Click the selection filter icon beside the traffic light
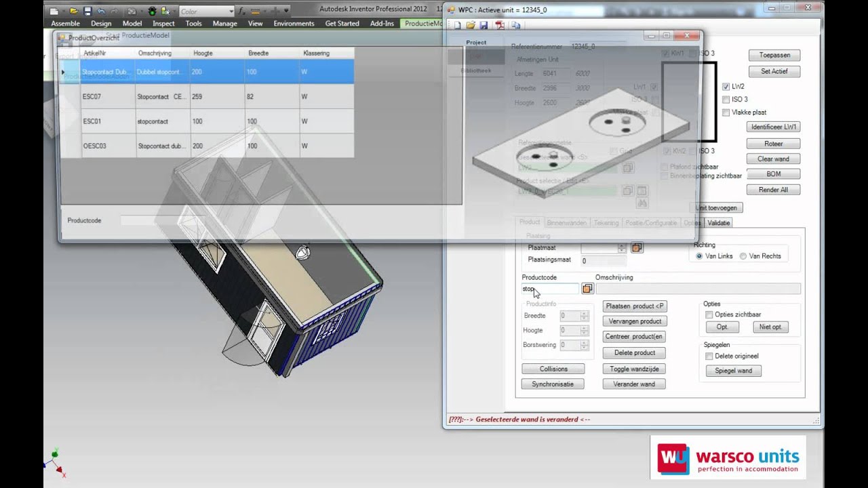 point(166,11)
